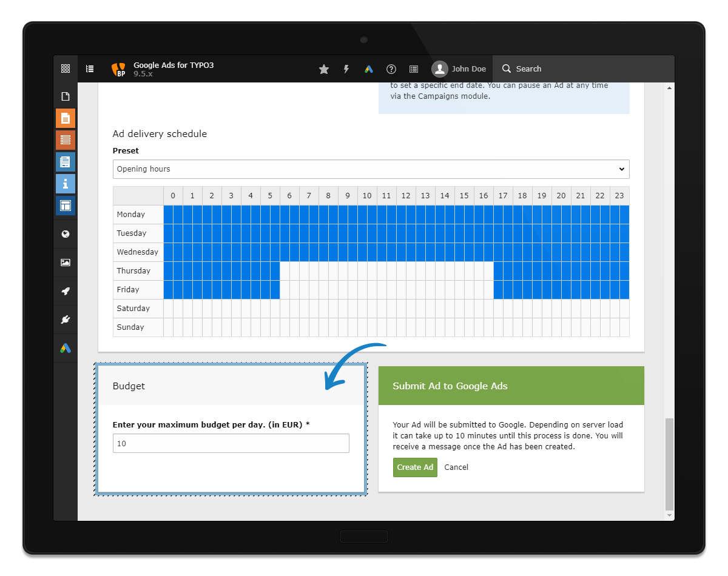Open the image filelist module in sidebar
This screenshot has width=728, height=576.
tap(66, 263)
